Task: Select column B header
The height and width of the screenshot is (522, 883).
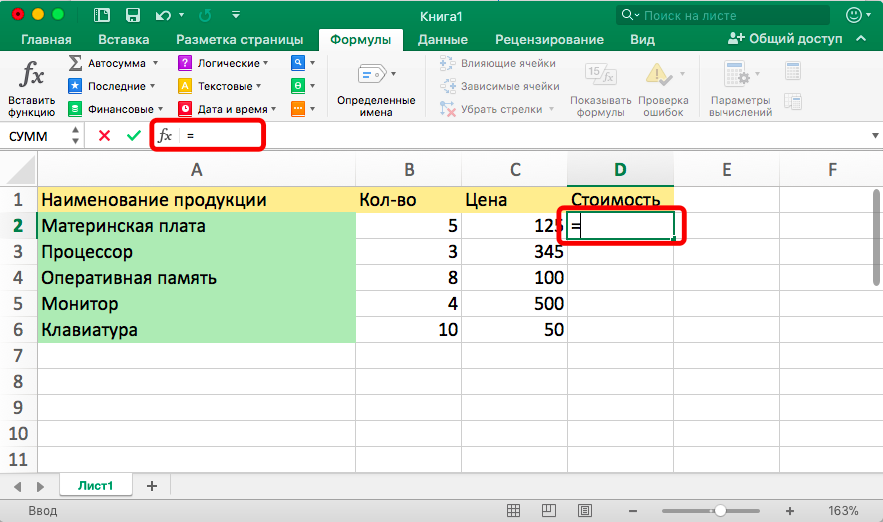Action: pos(409,169)
